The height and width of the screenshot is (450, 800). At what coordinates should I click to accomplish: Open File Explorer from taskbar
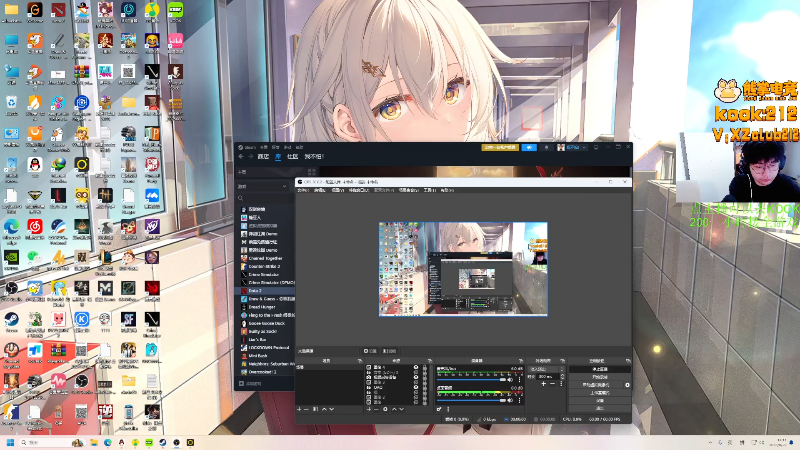[94, 442]
